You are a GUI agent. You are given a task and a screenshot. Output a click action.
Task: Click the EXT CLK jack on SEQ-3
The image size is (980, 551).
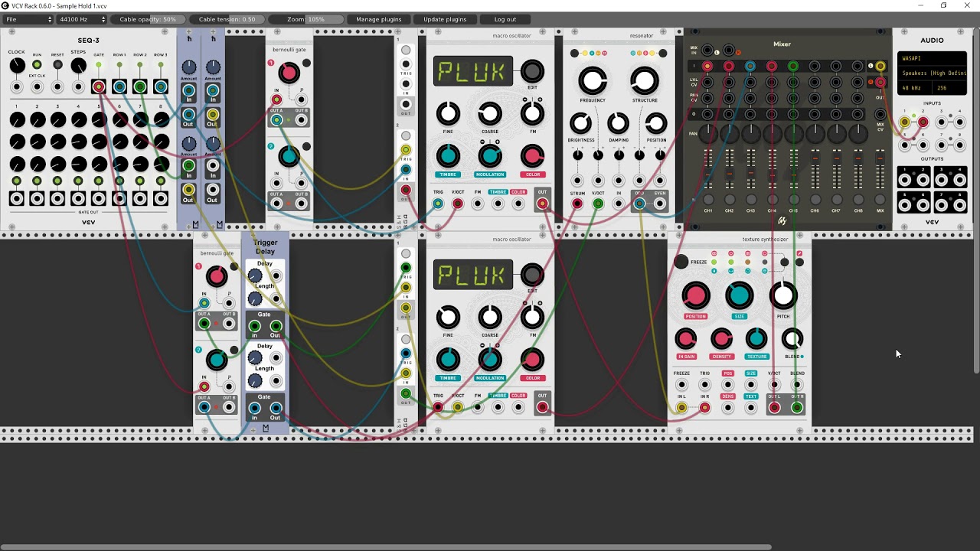[37, 87]
